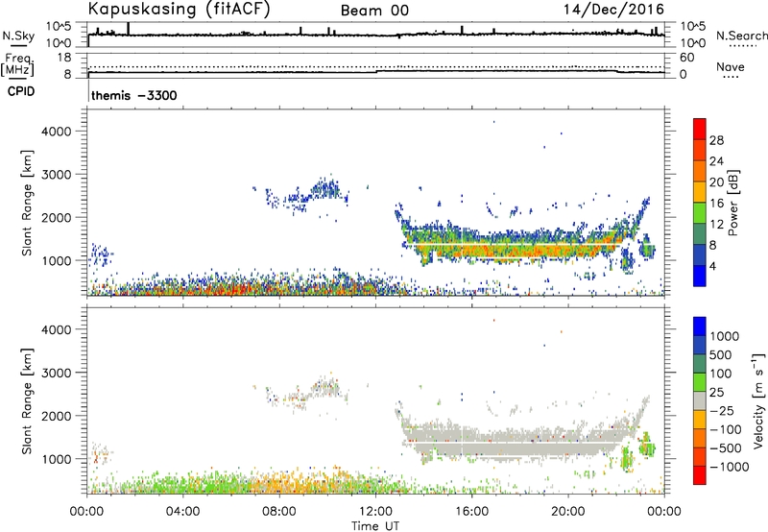The image size is (768, 532).
Task: Pick the gray -25 to 25 Velocity segment
Action: [700, 400]
